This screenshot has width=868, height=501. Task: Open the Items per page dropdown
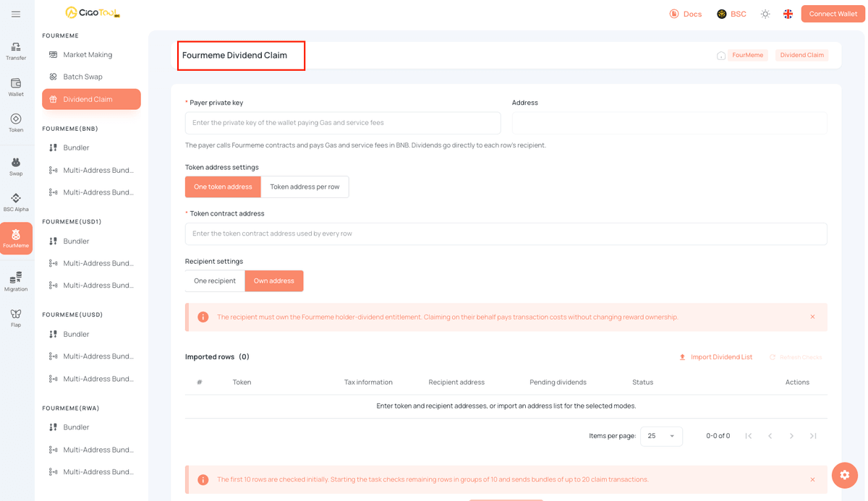(661, 436)
